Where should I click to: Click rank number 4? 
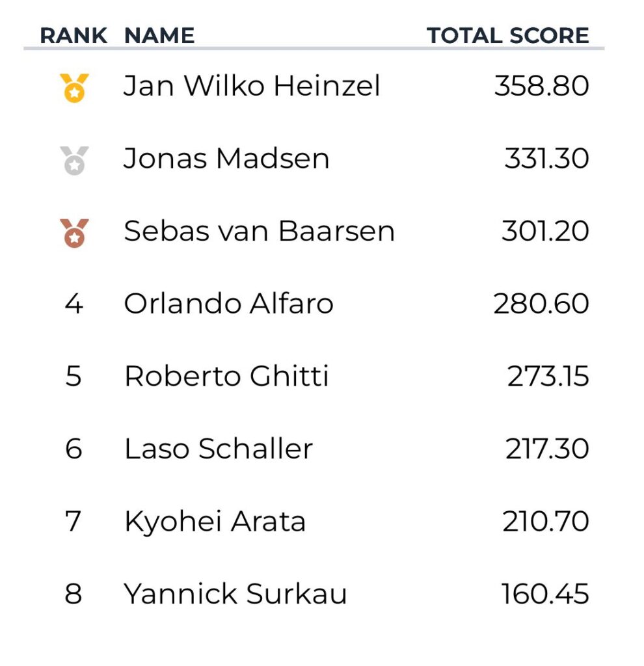[74, 304]
